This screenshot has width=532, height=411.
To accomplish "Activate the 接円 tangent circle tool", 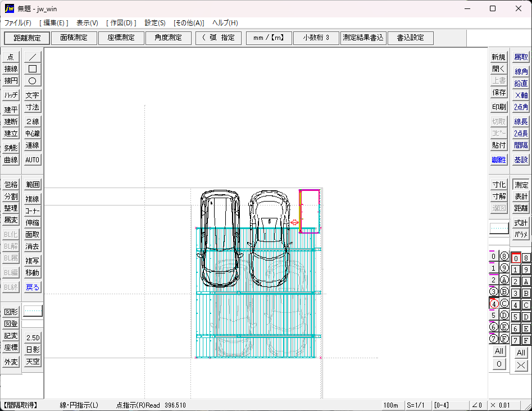I will 11,81.
